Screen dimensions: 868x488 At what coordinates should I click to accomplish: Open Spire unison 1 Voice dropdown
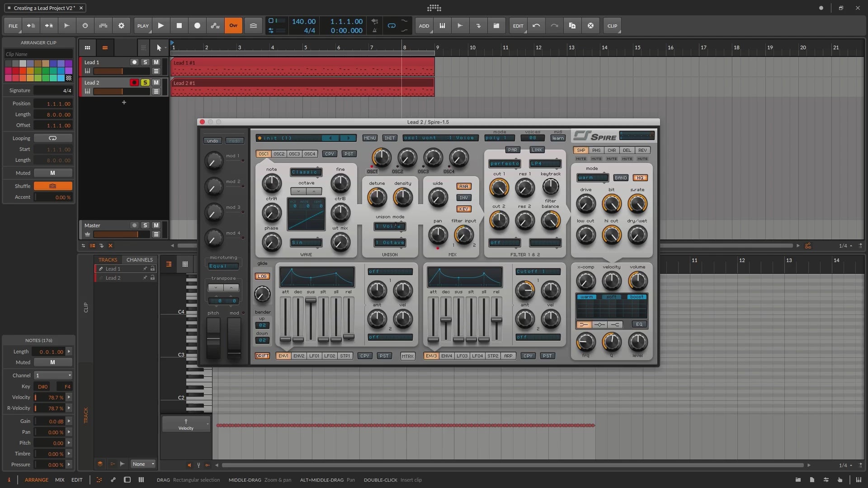tap(390, 226)
